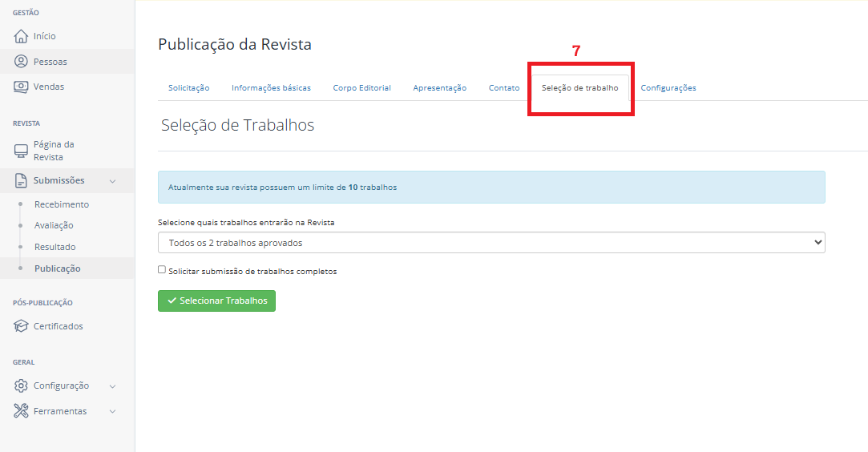Click the Submissões menu label
868x452 pixels.
[59, 180]
